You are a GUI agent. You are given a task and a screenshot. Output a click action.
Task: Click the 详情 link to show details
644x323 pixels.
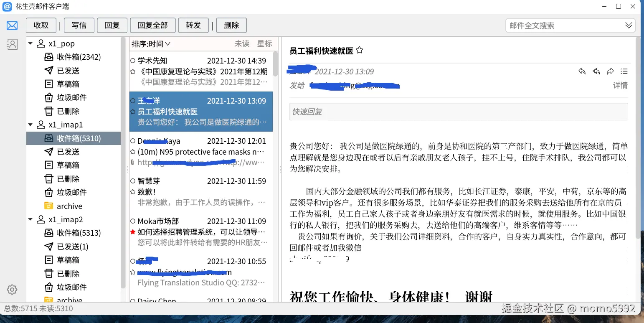(x=621, y=85)
